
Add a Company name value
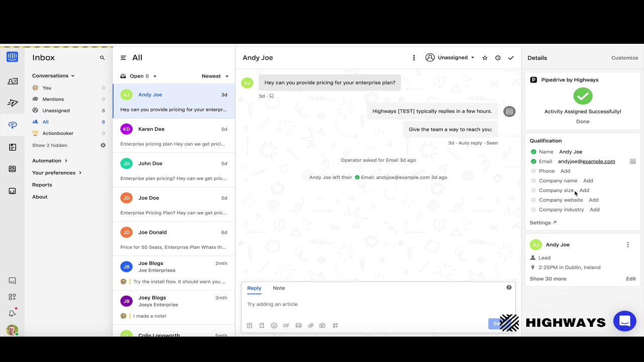point(588,180)
